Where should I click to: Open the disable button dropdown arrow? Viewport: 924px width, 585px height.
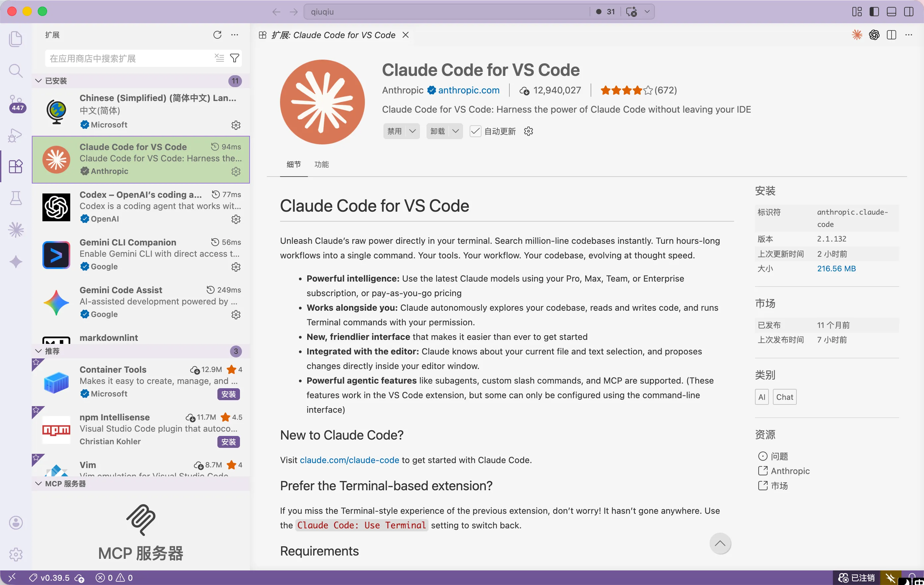coord(413,131)
